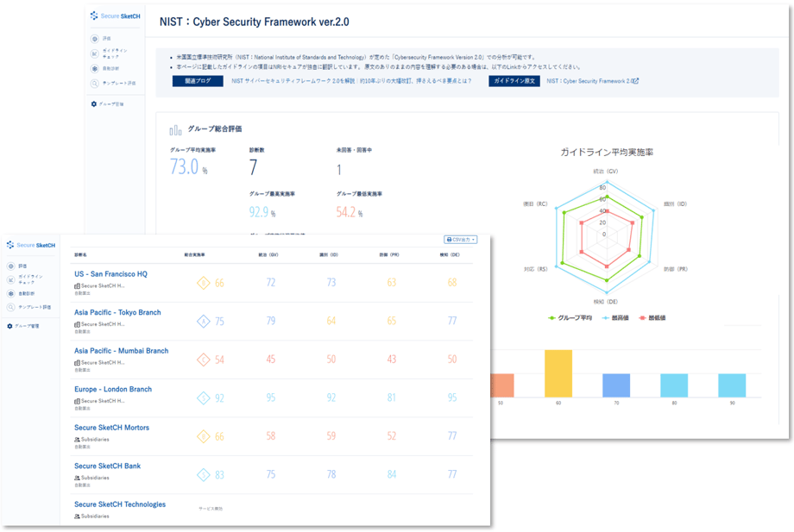The image size is (794, 532).
Task: Click the A rank badge for Tokyo Branch
Action: pyautogui.click(x=204, y=321)
